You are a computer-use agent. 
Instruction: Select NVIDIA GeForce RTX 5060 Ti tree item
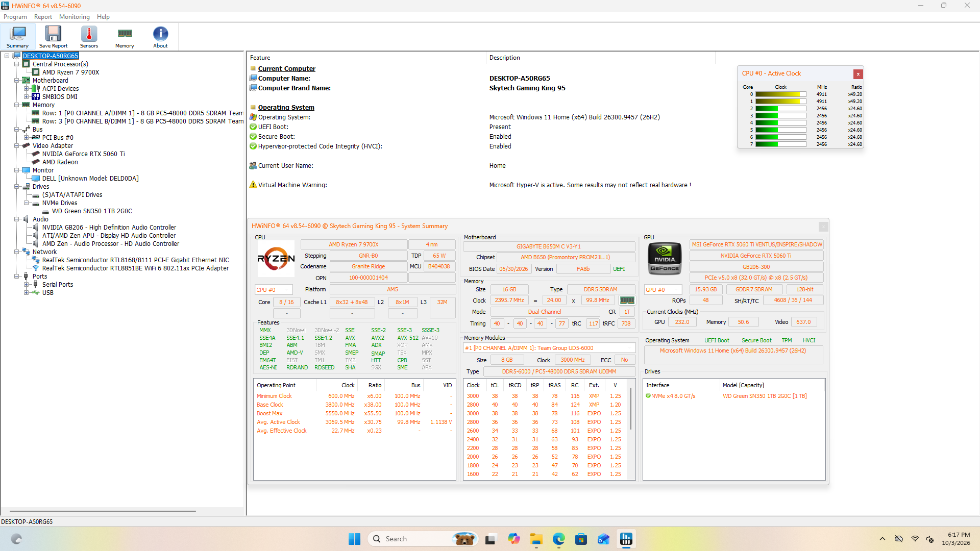click(83, 154)
